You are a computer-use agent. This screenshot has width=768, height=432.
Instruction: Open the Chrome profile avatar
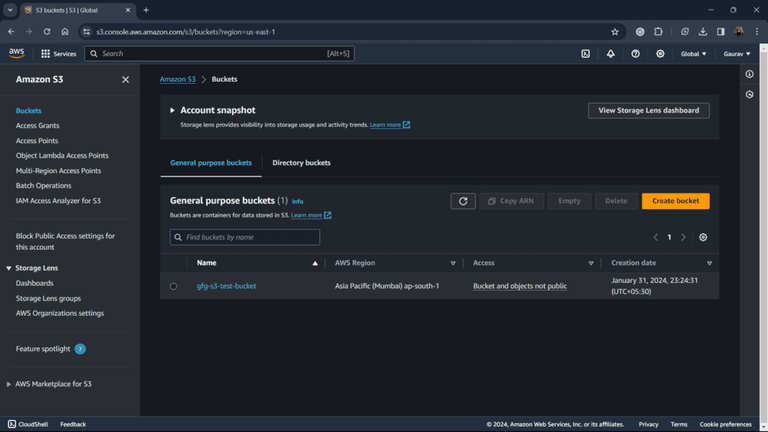pos(739,32)
